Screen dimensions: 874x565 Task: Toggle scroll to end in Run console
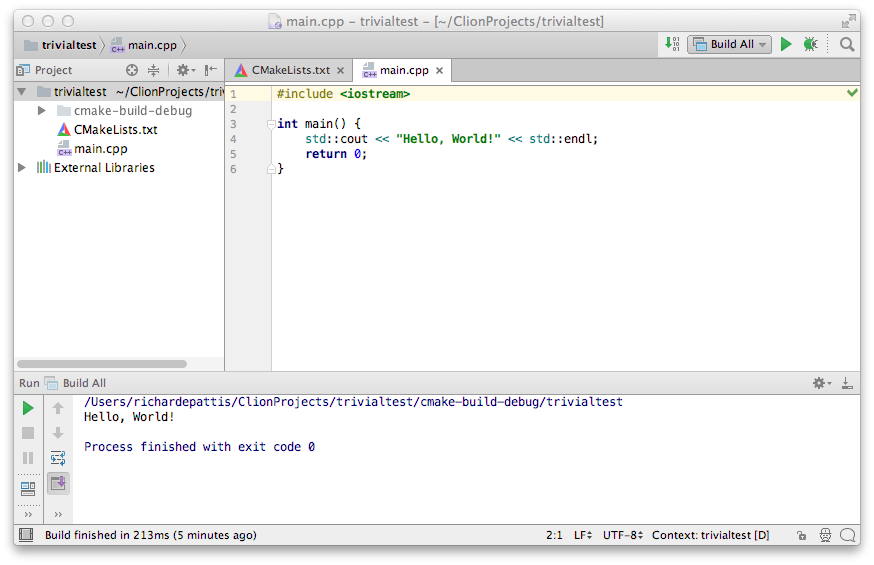[x=58, y=483]
